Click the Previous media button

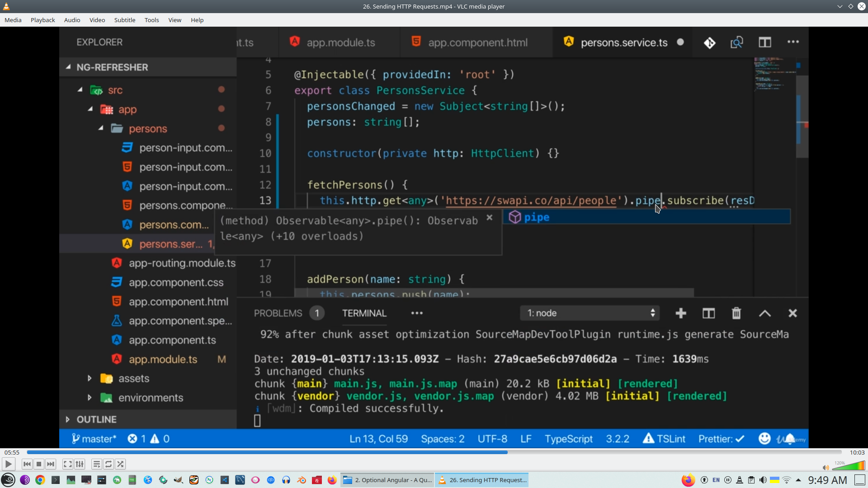click(27, 464)
